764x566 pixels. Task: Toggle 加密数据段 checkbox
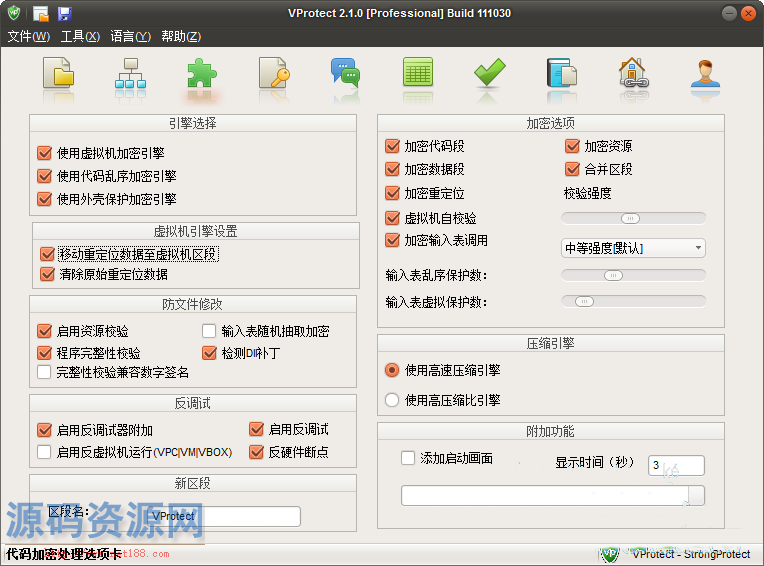[x=392, y=169]
